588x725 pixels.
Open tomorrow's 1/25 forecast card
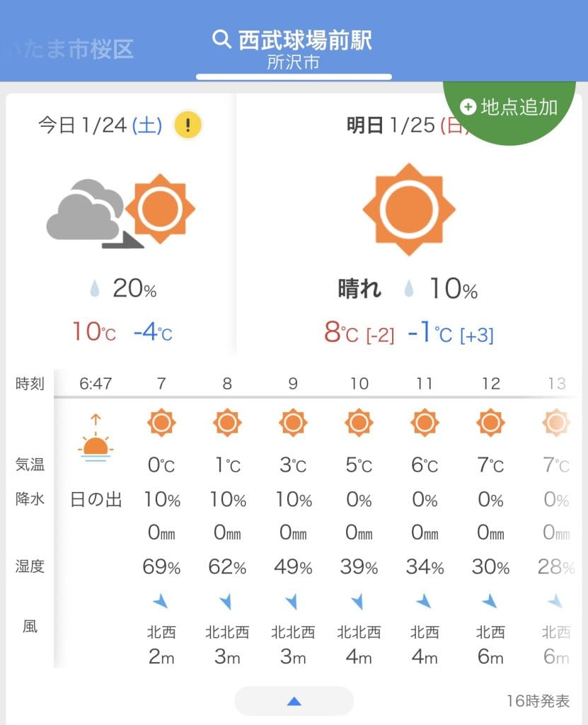click(x=408, y=234)
